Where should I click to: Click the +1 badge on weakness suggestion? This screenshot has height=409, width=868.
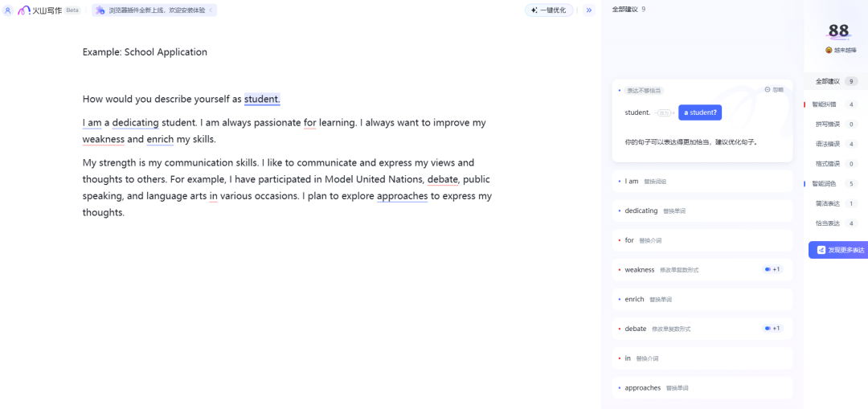[772, 270]
